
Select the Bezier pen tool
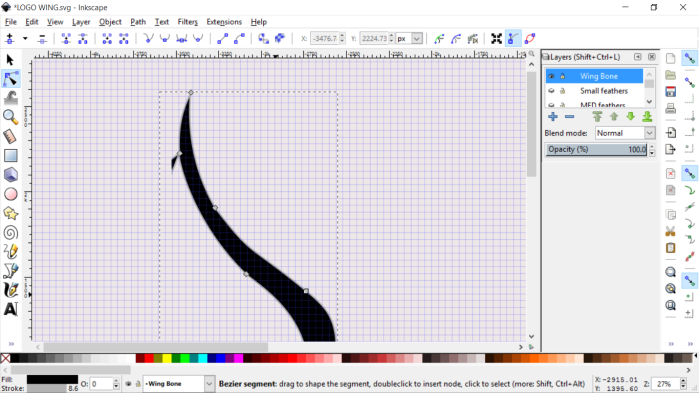tap(11, 270)
